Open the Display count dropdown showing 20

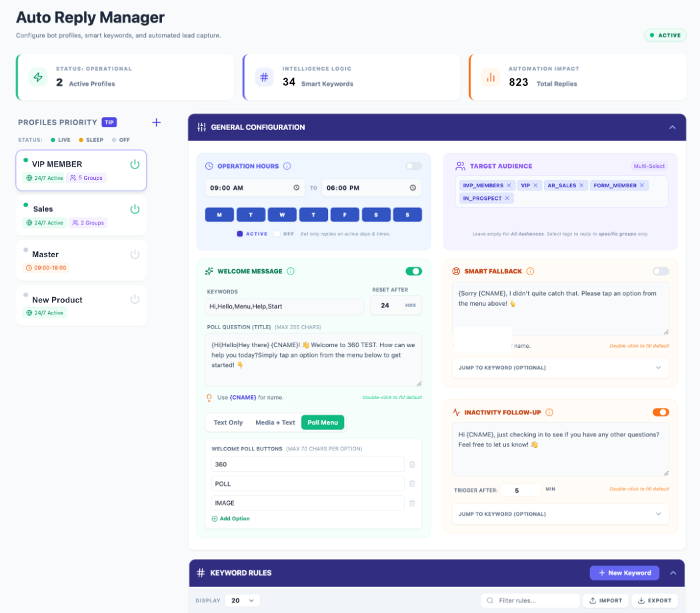pyautogui.click(x=242, y=600)
